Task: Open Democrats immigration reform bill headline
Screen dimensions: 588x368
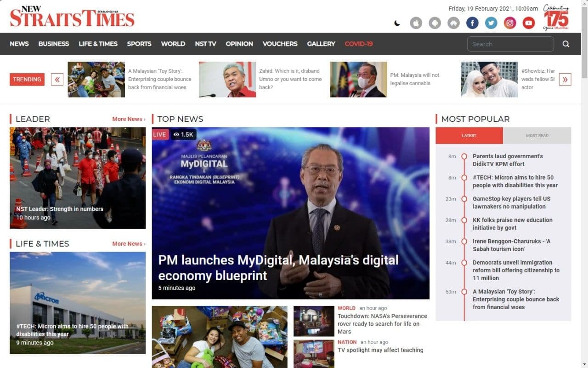Action: pyautogui.click(x=516, y=270)
